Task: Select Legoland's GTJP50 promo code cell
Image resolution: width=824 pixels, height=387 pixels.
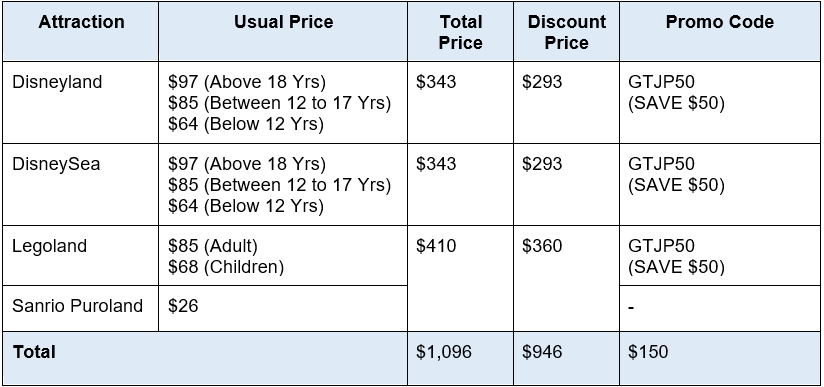Action: tap(720, 256)
